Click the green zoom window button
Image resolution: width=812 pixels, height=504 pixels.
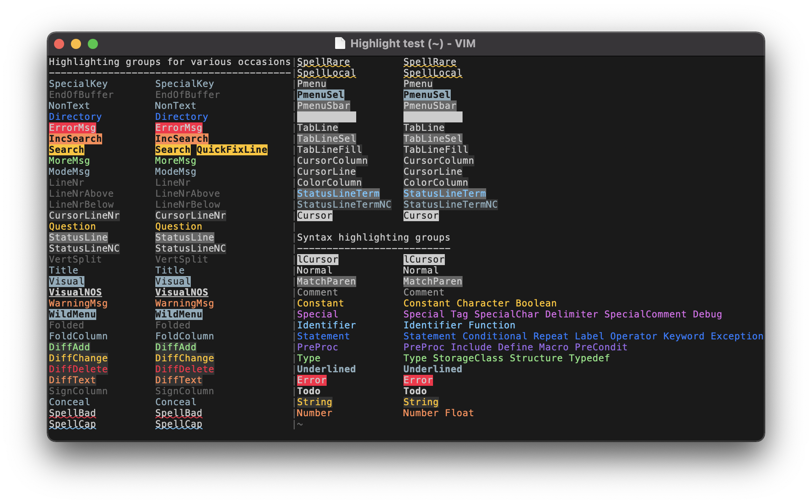[93, 44]
